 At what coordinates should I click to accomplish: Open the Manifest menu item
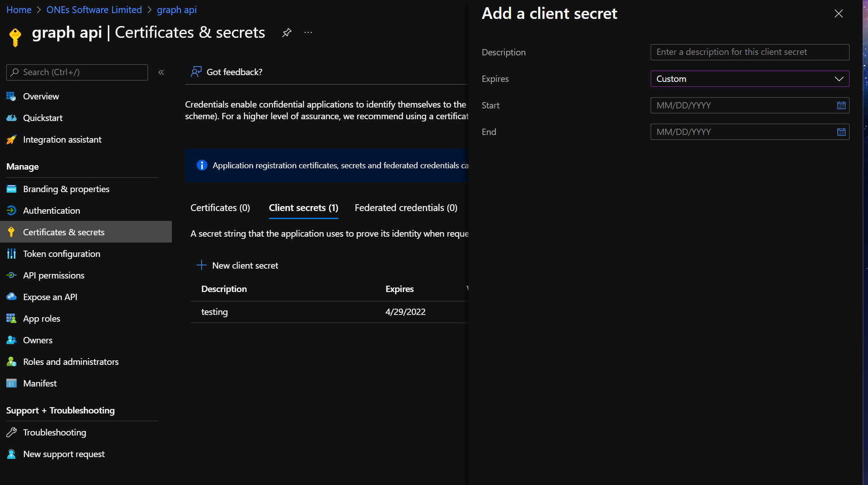(40, 383)
